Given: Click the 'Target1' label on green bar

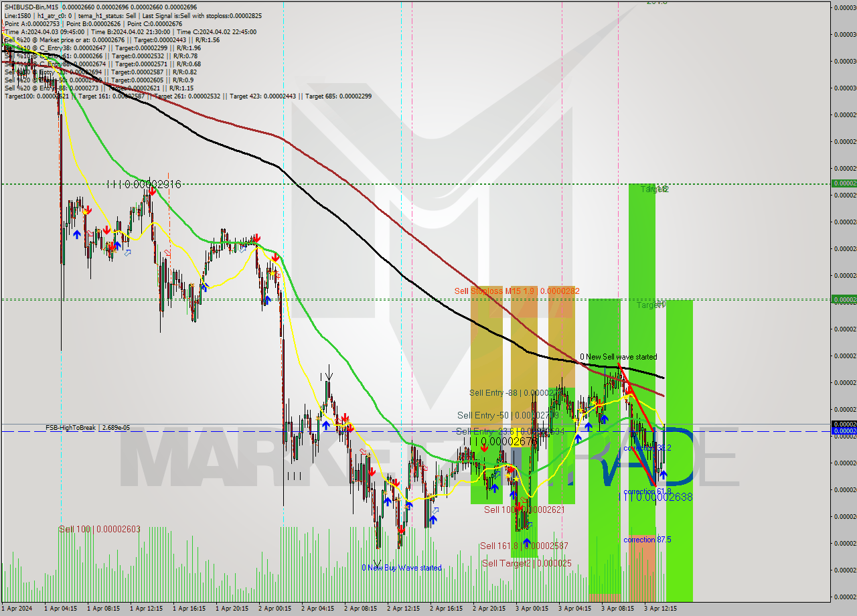Looking at the screenshot, I should click(x=651, y=305).
